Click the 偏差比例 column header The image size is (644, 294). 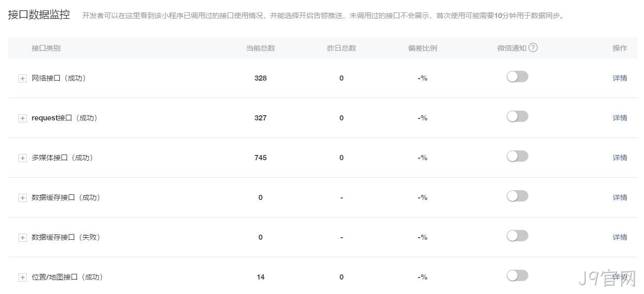click(x=423, y=48)
